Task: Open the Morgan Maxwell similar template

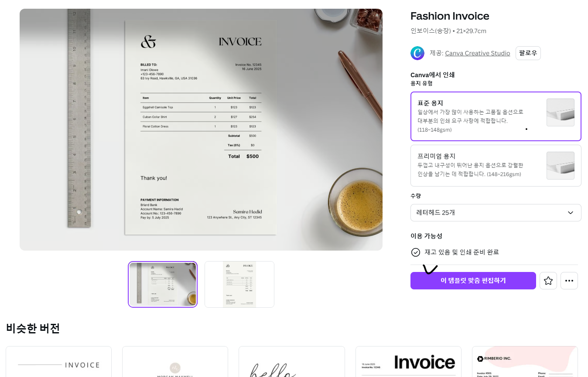Action: pyautogui.click(x=175, y=362)
